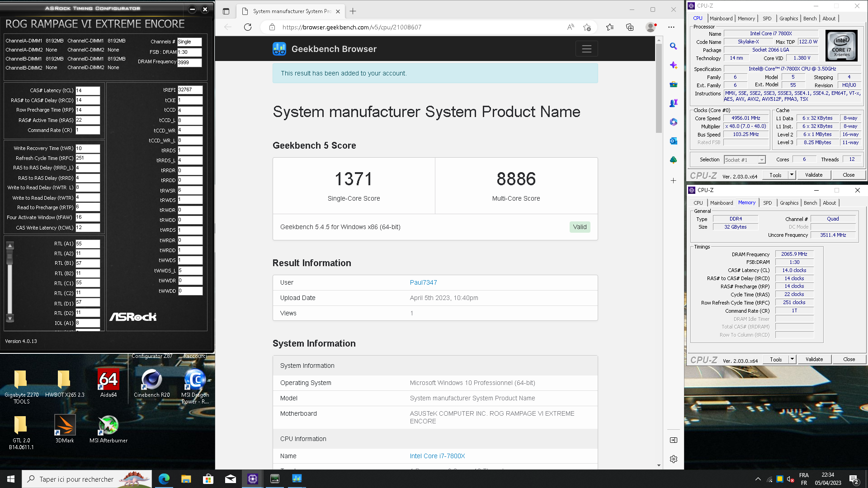
Task: Switch to Graphics tab in lower CPU-Z
Action: (789, 203)
